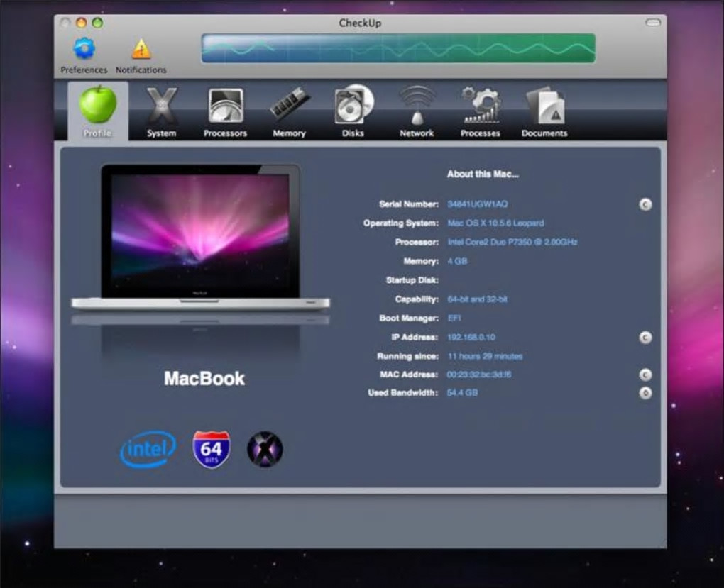Click the reset button beside Used Bandwidth
Viewport: 724px width, 588px height.
645,393
